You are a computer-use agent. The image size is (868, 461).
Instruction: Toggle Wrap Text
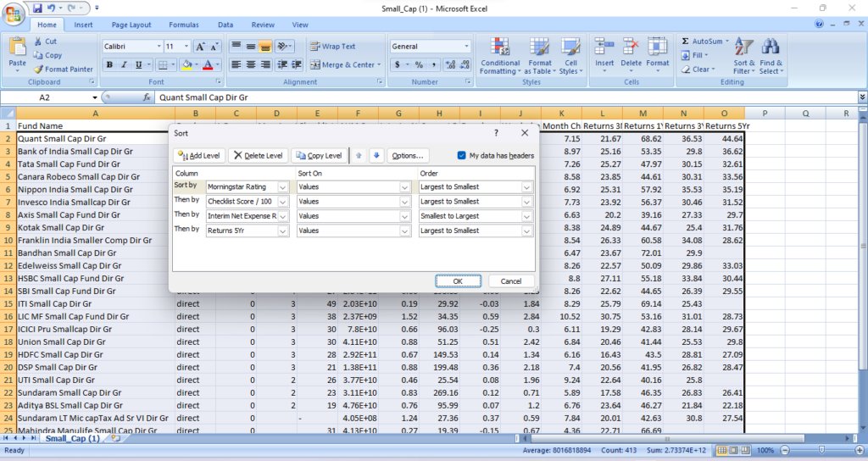coord(332,47)
